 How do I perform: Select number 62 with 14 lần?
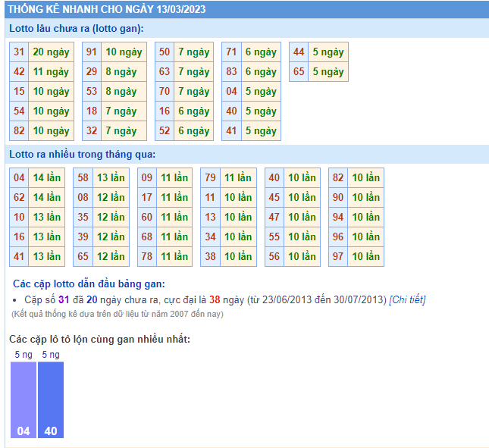(20, 198)
